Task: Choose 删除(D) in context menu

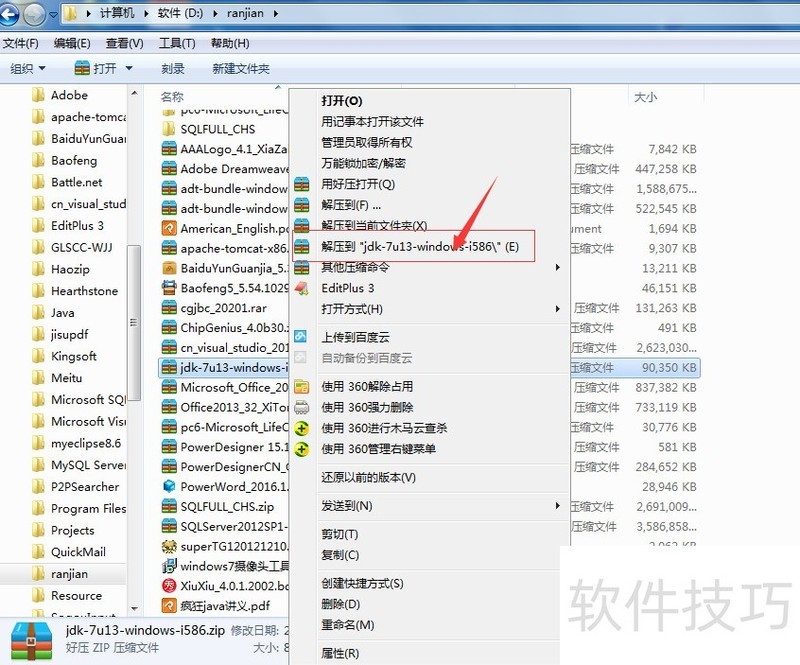Action: (x=341, y=604)
